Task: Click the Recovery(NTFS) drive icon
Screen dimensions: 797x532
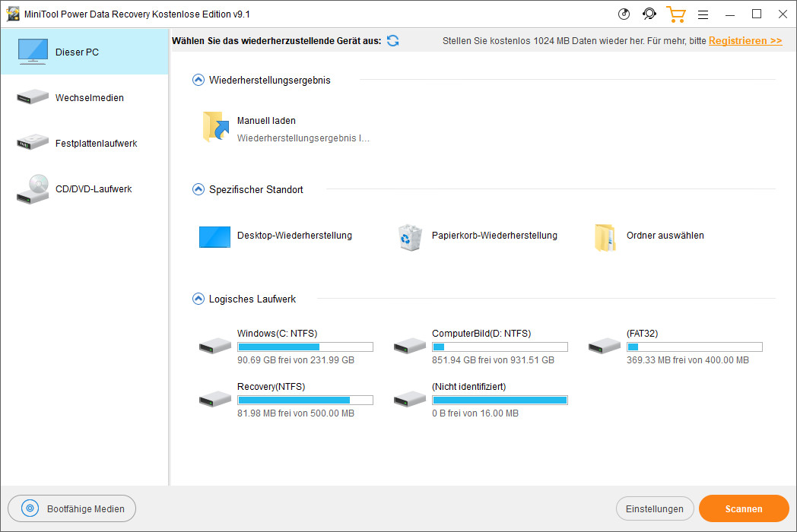Action: coord(215,399)
